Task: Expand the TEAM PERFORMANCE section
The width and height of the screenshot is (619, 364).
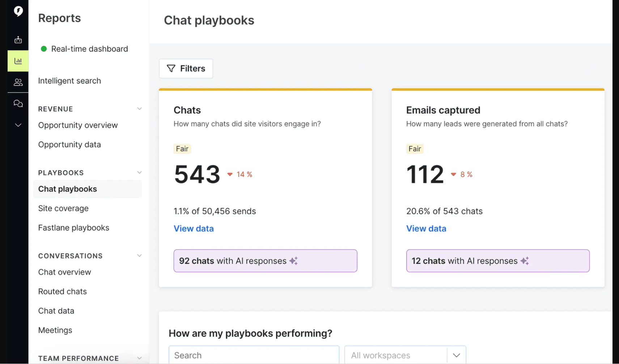Action: point(140,358)
